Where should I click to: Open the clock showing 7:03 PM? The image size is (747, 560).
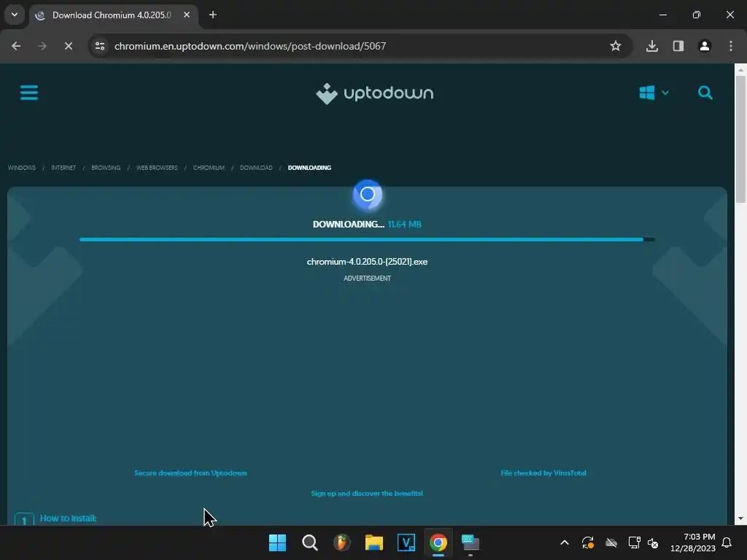(x=693, y=542)
